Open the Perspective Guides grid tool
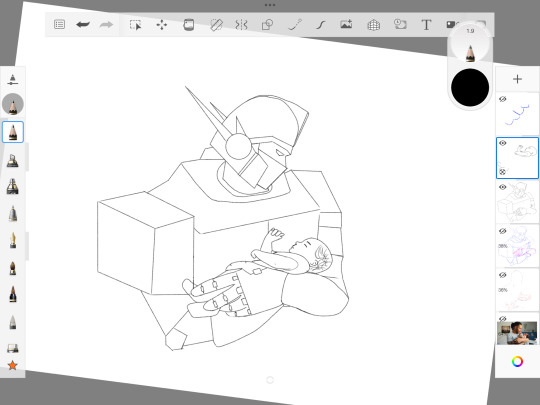The width and height of the screenshot is (540, 405). click(x=374, y=25)
